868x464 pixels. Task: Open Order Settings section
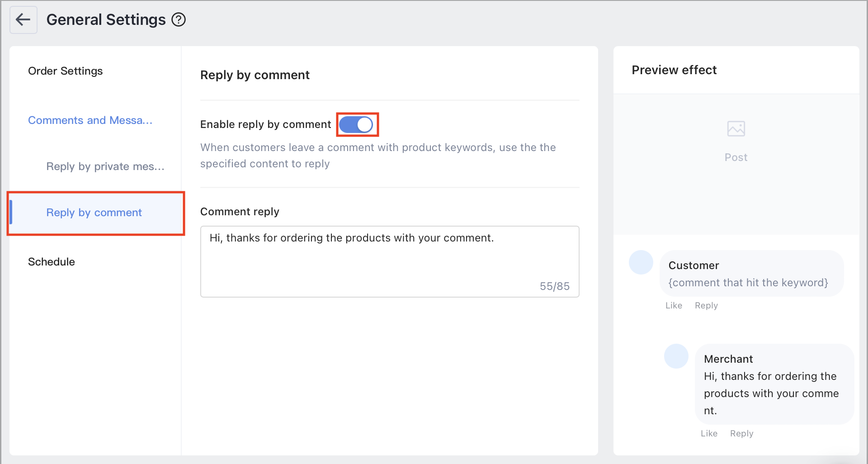pyautogui.click(x=65, y=71)
